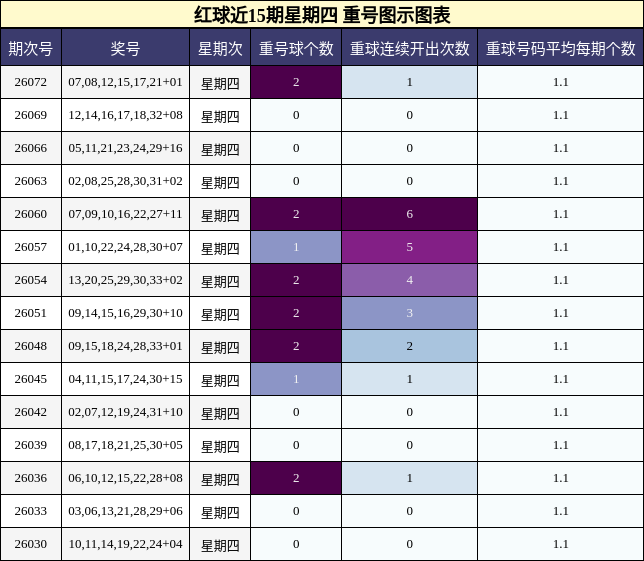Click the magenta 5 cell in row 26057
The height and width of the screenshot is (561, 644).
click(x=409, y=247)
